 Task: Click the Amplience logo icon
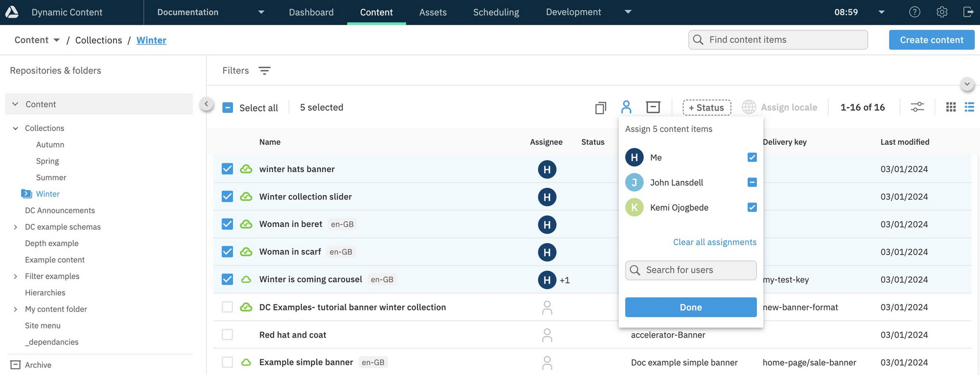click(x=11, y=11)
